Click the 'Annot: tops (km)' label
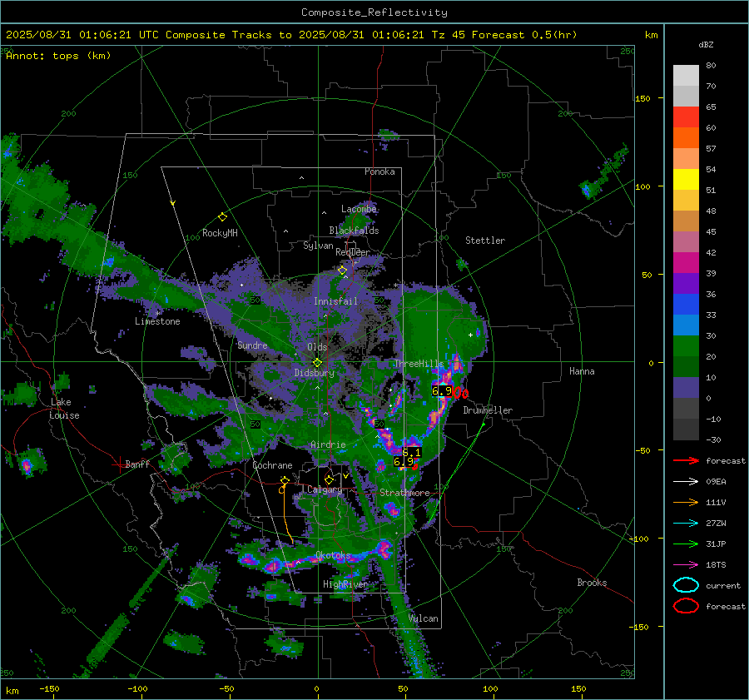Image resolution: width=749 pixels, height=700 pixels. pyautogui.click(x=58, y=56)
